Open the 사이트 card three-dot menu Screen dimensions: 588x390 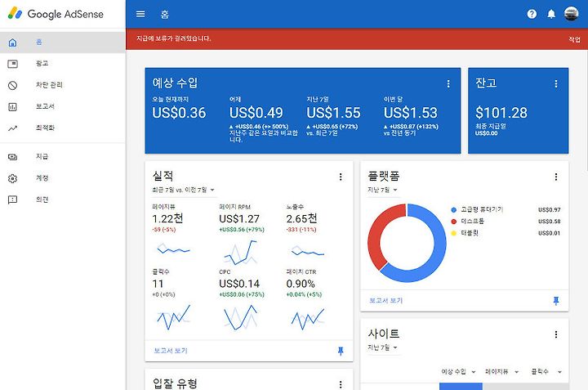(x=556, y=334)
